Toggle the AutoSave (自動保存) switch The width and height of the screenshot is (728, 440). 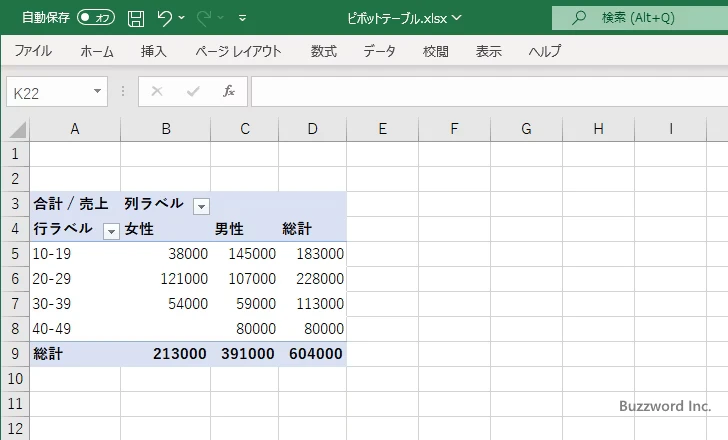point(96,18)
